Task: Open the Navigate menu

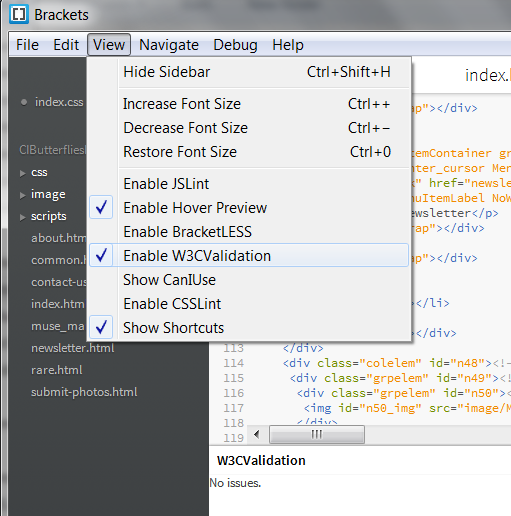Action: pyautogui.click(x=169, y=45)
